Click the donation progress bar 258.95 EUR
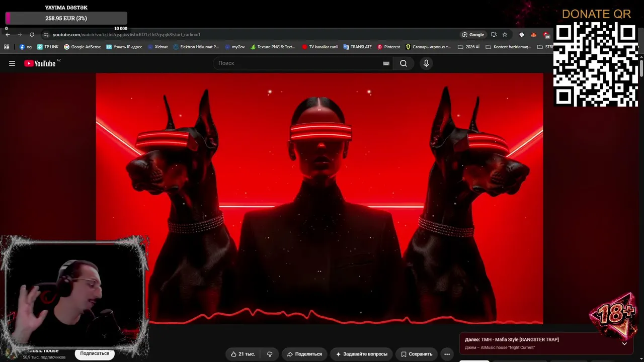644x362 pixels. 66,18
